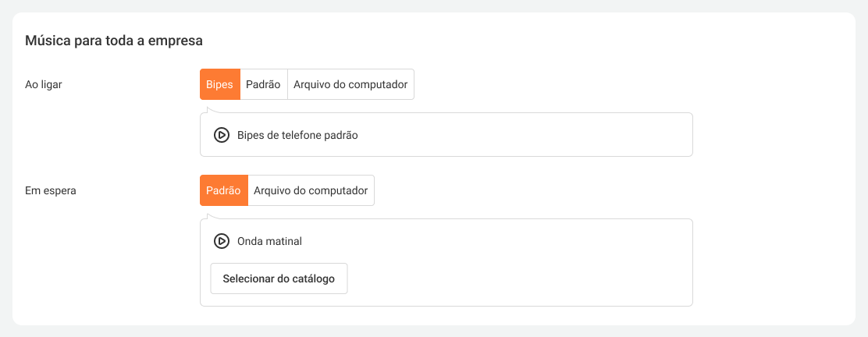Click the callout pointer below Bipes option
Image resolution: width=868 pixels, height=337 pixels.
click(x=209, y=110)
